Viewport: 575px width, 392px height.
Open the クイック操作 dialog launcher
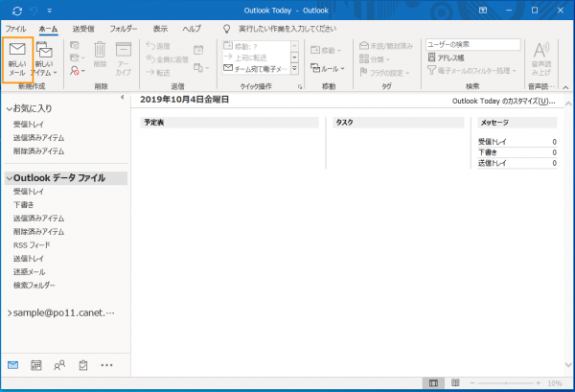click(x=300, y=87)
